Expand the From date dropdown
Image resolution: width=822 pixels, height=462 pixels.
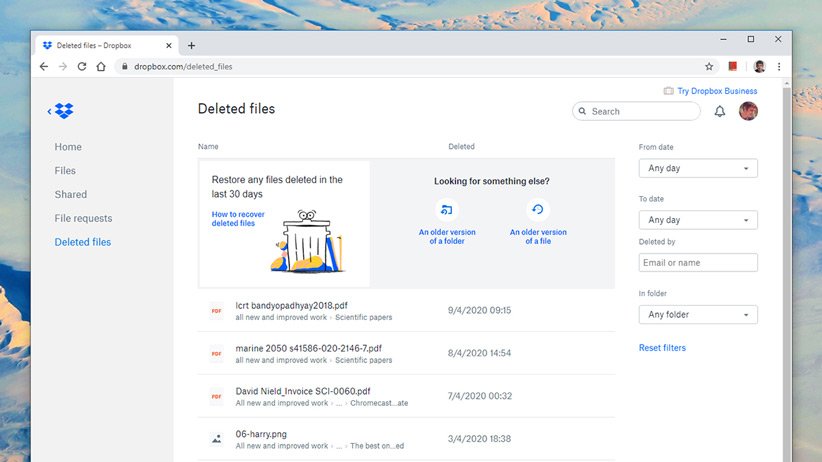click(x=698, y=169)
